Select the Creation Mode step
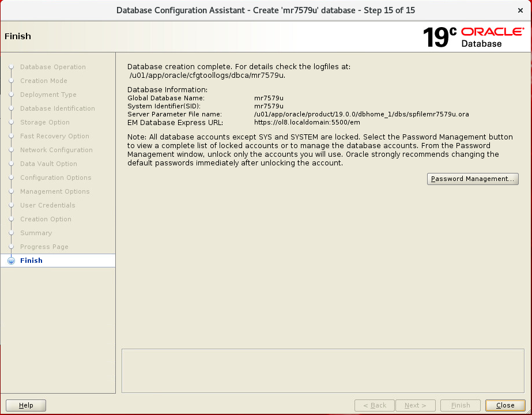532x415 pixels. pyautogui.click(x=44, y=81)
